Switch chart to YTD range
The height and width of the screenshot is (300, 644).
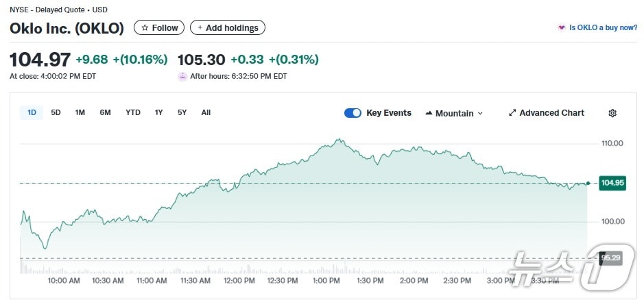pos(133,112)
